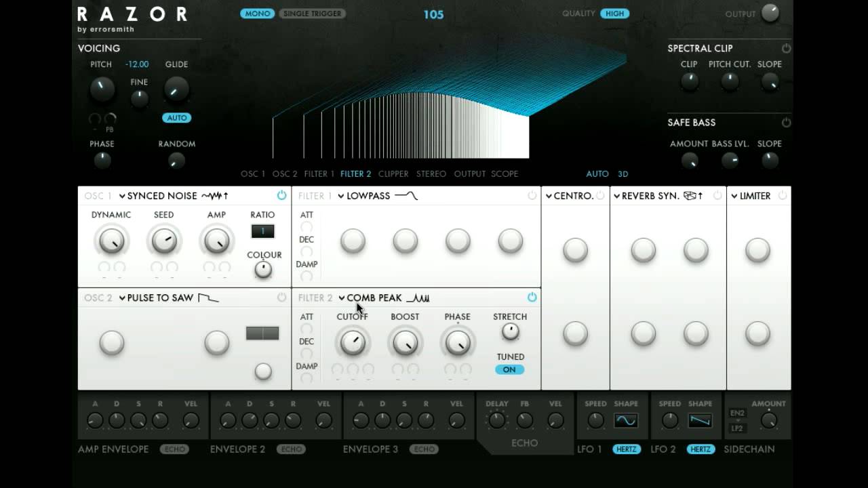The height and width of the screenshot is (488, 868).
Task: Click Envelope 2 ECHO button
Action: point(291,449)
